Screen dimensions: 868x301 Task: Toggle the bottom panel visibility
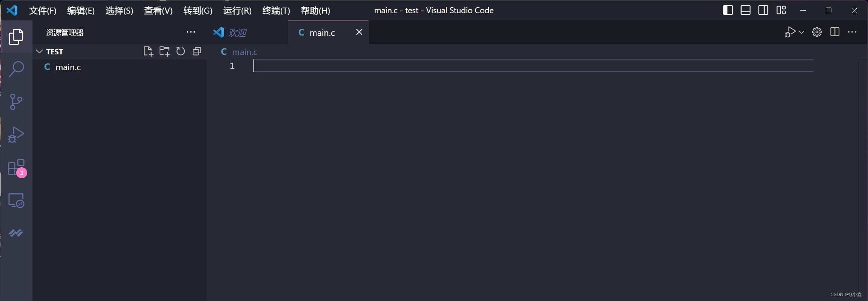click(x=745, y=10)
